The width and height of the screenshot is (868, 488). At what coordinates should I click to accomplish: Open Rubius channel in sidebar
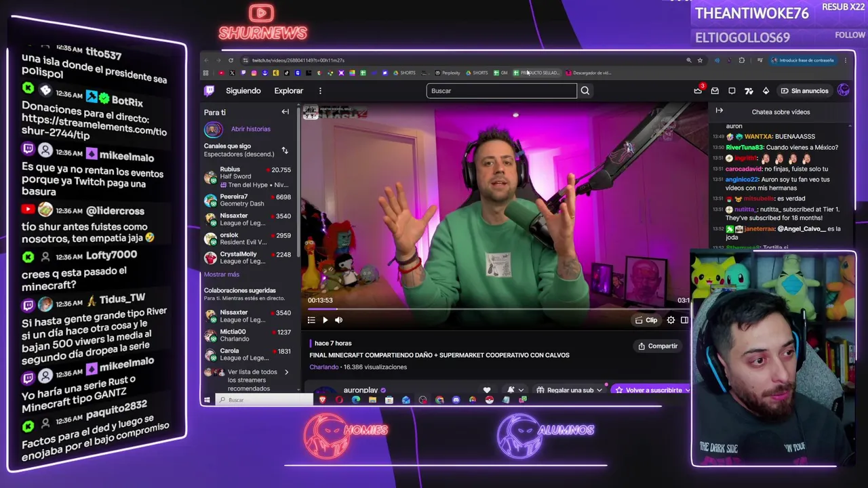click(248, 177)
